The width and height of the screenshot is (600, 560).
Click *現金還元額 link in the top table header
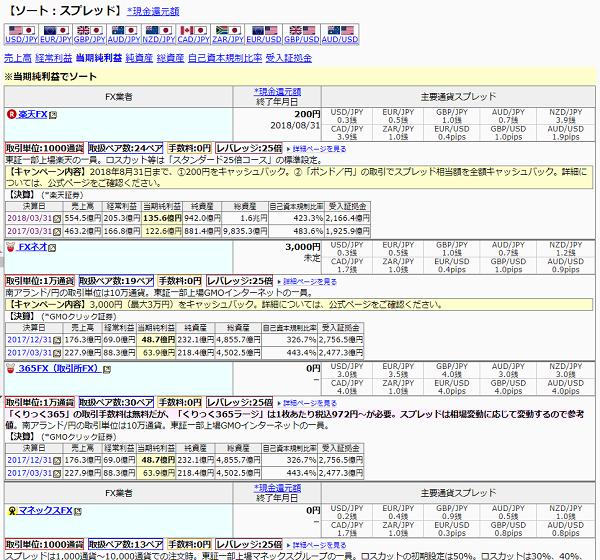277,92
